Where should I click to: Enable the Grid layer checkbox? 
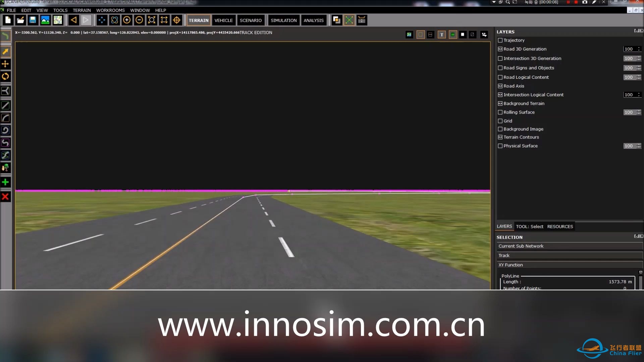click(x=500, y=121)
